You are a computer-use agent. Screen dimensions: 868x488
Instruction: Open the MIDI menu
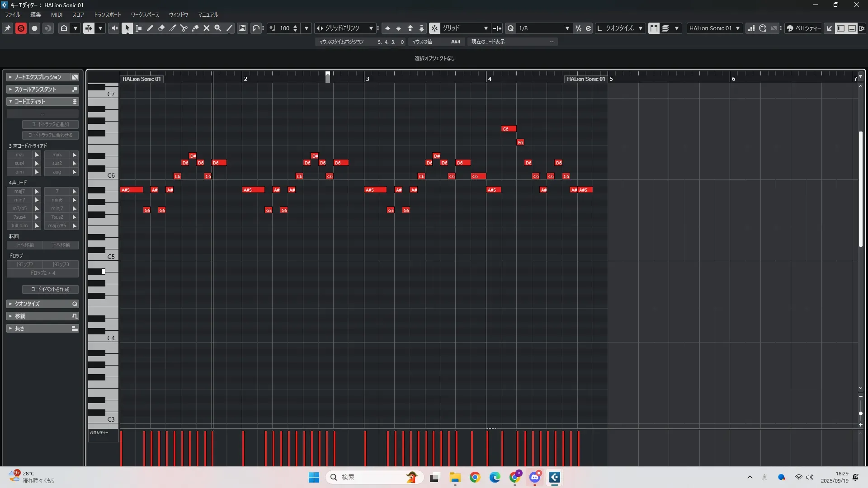[57, 14]
